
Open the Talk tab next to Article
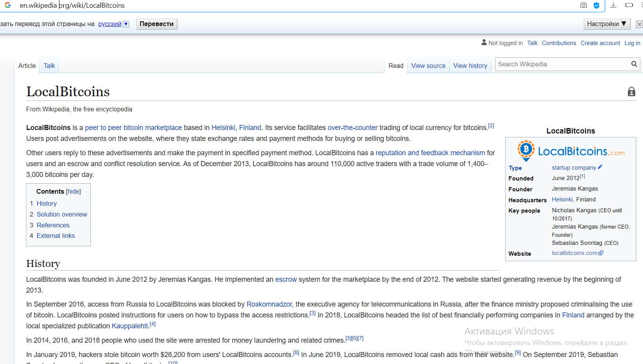pyautogui.click(x=49, y=66)
